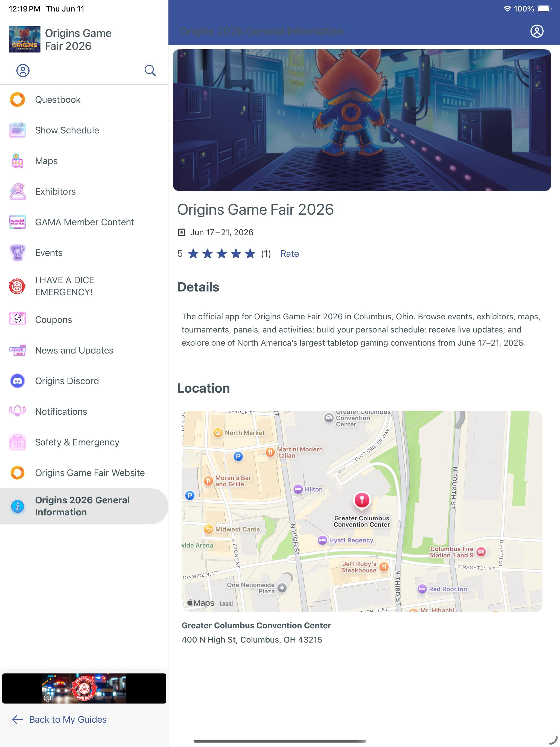This screenshot has height=747, width=560.
Task: Open the Safety & Emergency kit icon
Action: pos(17,442)
